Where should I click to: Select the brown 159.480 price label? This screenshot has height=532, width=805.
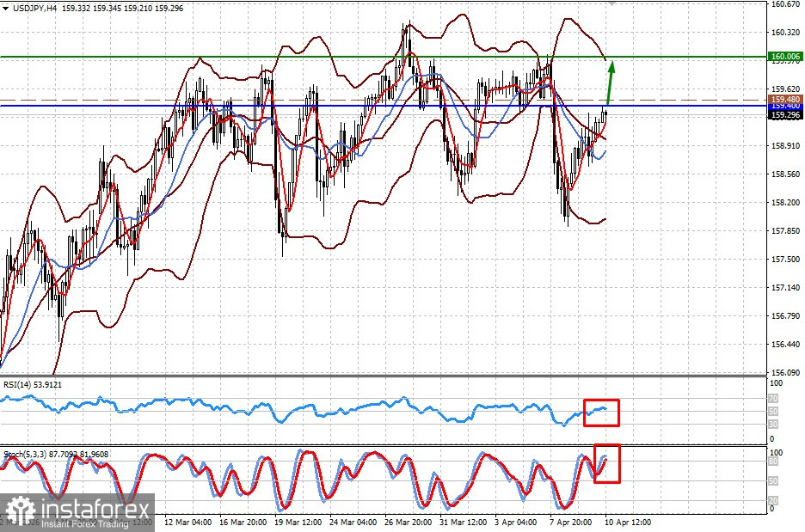[x=785, y=99]
